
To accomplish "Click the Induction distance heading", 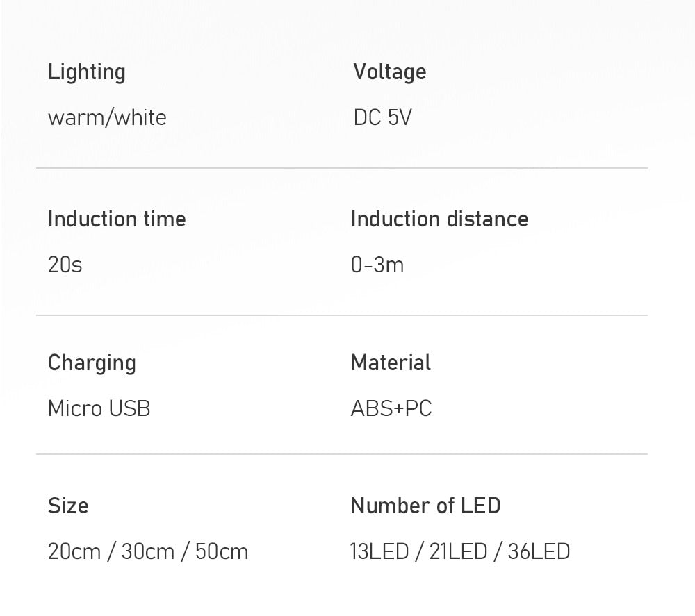I will (x=439, y=219).
